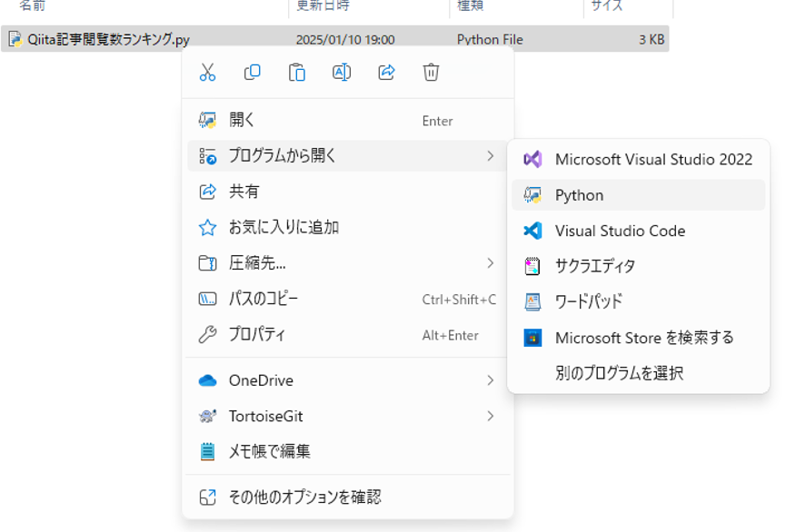
Task: Open プロパティ from context menu
Action: [x=347, y=335]
